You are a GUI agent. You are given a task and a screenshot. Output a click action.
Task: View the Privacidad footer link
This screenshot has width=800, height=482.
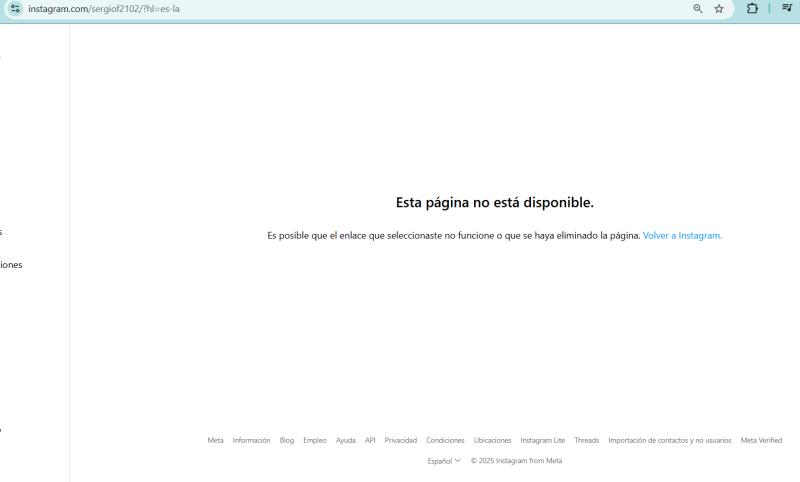click(x=401, y=440)
